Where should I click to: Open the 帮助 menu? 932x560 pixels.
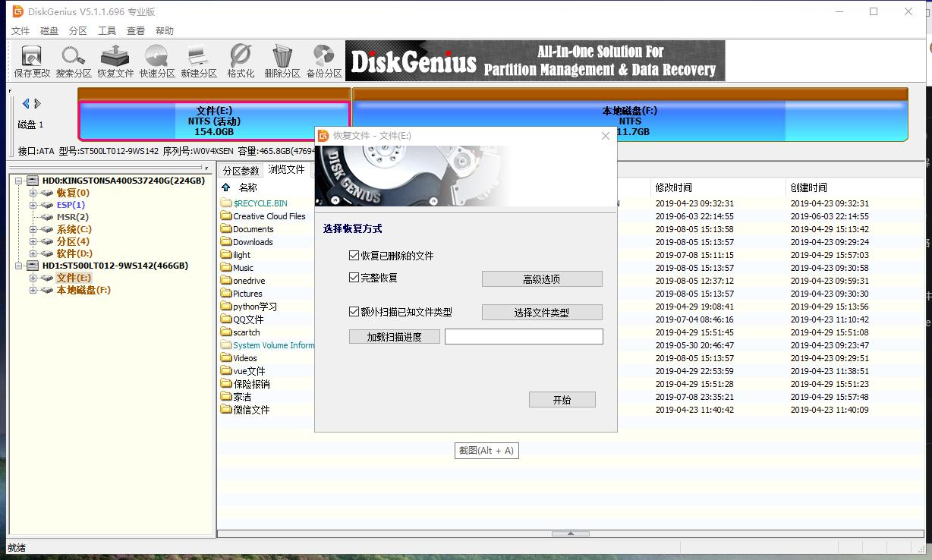[x=165, y=31]
